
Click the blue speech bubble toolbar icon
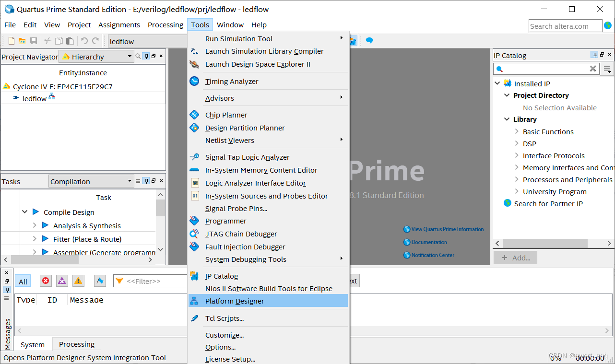pyautogui.click(x=369, y=41)
